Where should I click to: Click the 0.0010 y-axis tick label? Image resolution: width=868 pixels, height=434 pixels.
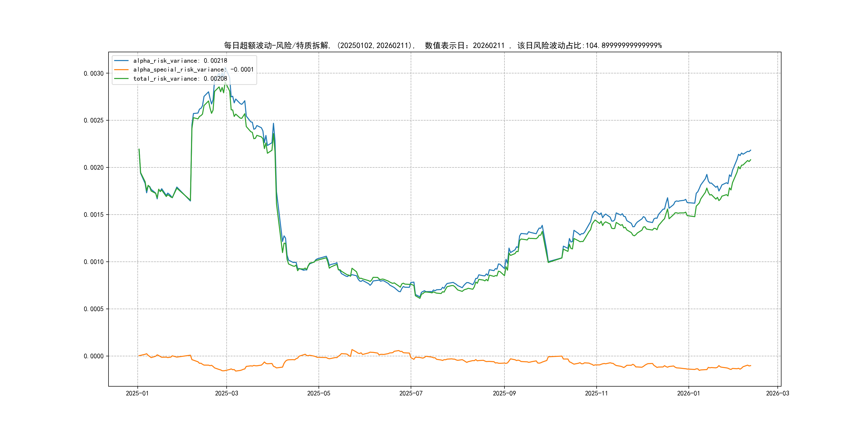pos(94,262)
